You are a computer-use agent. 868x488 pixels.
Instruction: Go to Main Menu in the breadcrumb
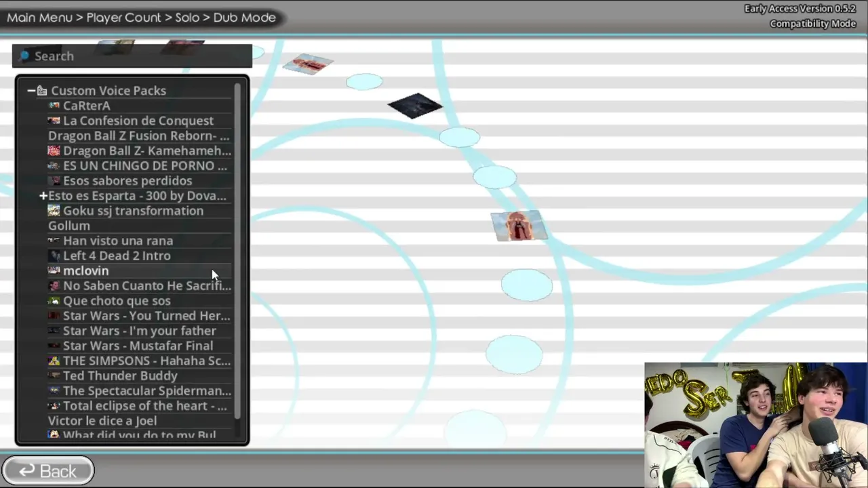[39, 18]
